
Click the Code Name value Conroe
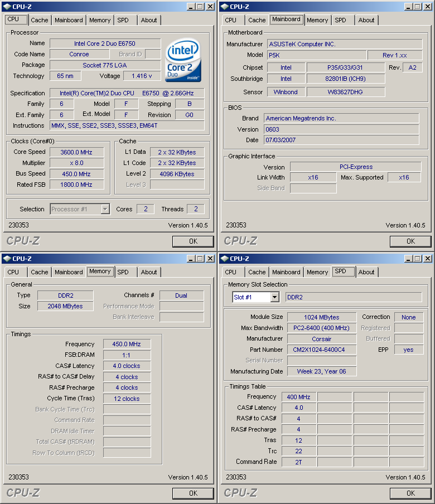click(x=79, y=54)
